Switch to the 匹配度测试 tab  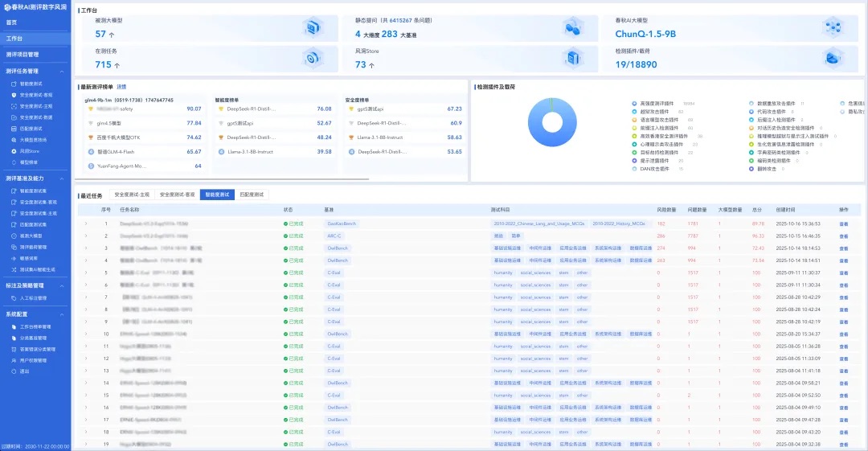click(x=251, y=195)
